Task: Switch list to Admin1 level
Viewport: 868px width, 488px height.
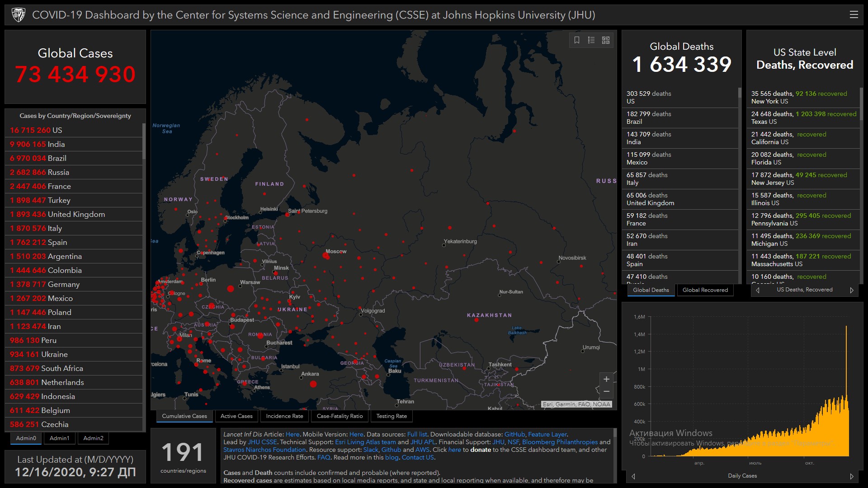Action: tap(59, 438)
